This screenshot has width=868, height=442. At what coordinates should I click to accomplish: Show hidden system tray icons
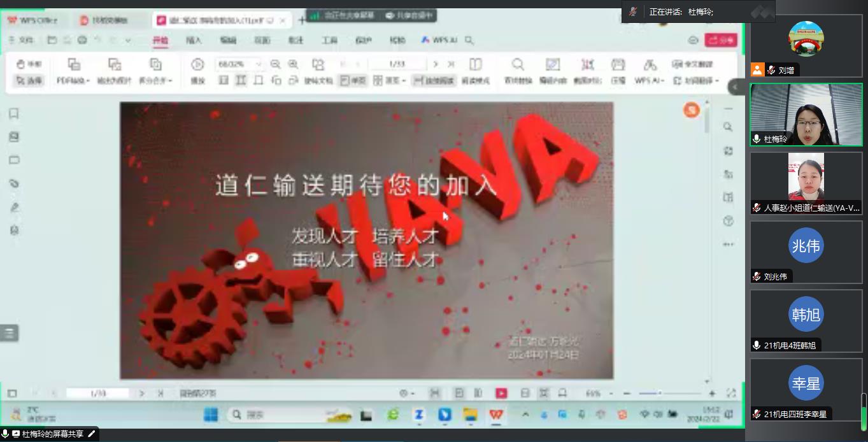click(525, 415)
